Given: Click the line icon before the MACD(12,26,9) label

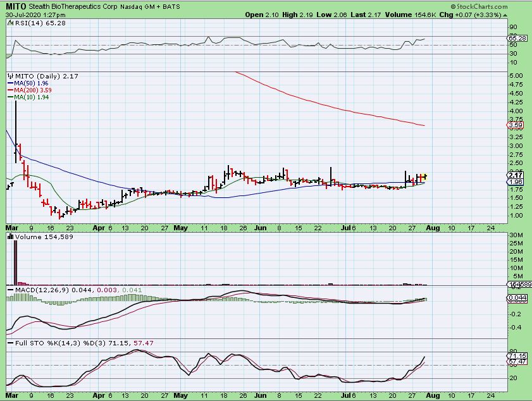Looking at the screenshot, I should click(9, 289).
